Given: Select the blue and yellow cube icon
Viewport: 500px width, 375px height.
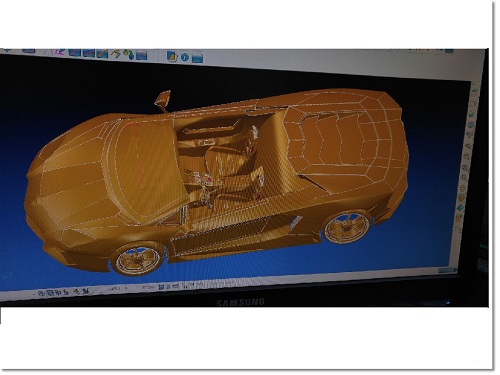Looking at the screenshot, I should pos(172,56).
